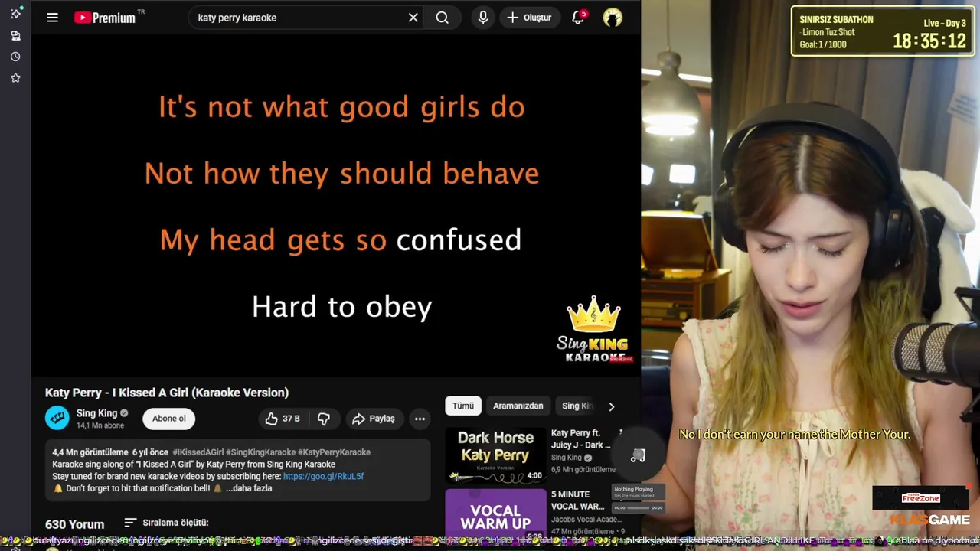
Task: Like the video showing 37 B
Action: click(x=283, y=419)
